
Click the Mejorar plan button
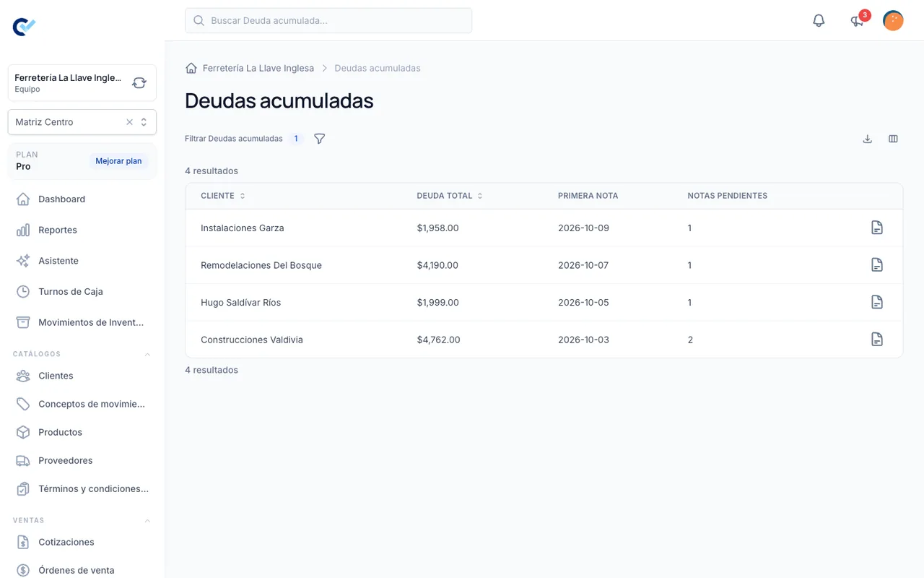[x=118, y=161]
